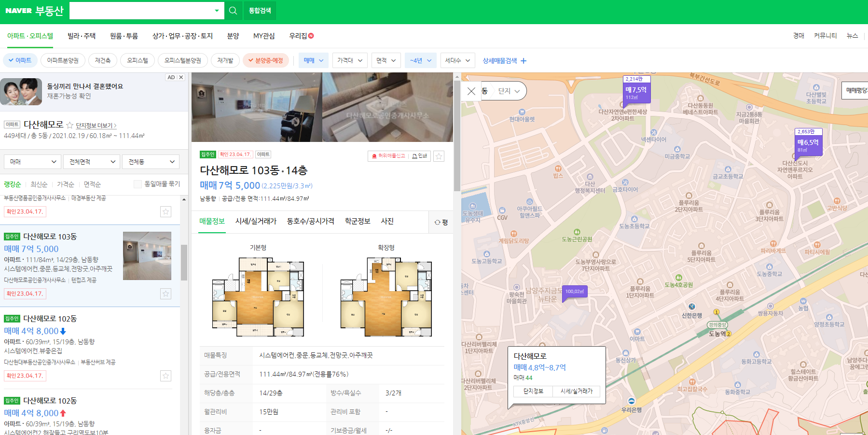The width and height of the screenshot is (868, 435).
Task: Bookmark the first 다산해모로 102동 listing star
Action: (165, 376)
